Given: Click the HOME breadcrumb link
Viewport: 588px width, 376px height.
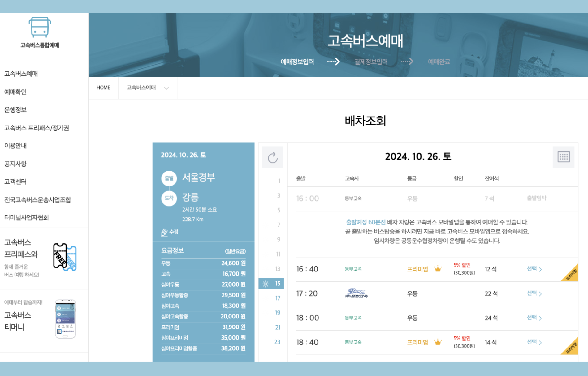Looking at the screenshot, I should coord(103,88).
